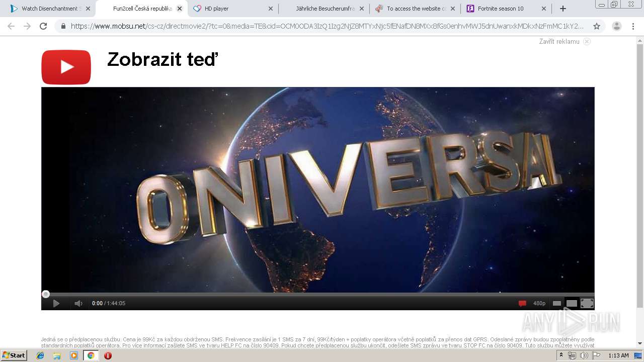
Task: Bookmark this page with the star icon
Action: pyautogui.click(x=597, y=26)
